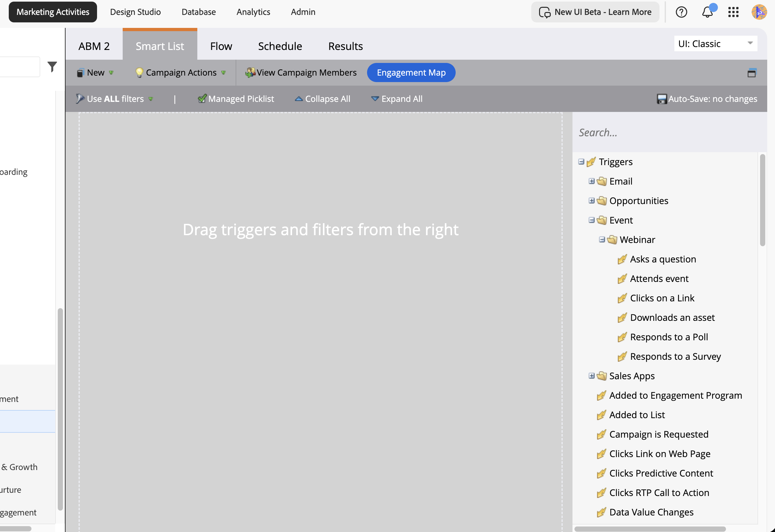This screenshot has width=775, height=532.
Task: Click the Asks a question trigger icon
Action: coord(622,259)
